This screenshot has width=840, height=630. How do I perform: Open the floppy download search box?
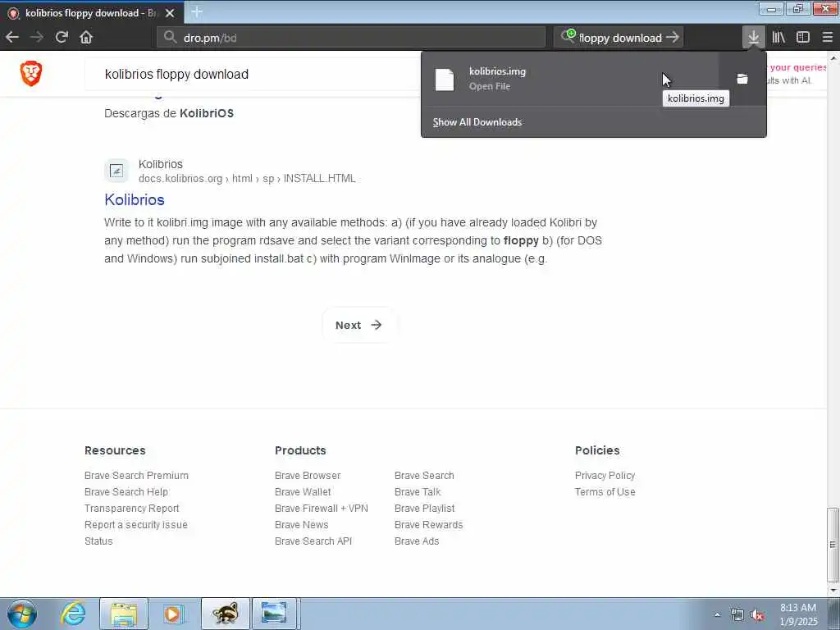coord(619,38)
